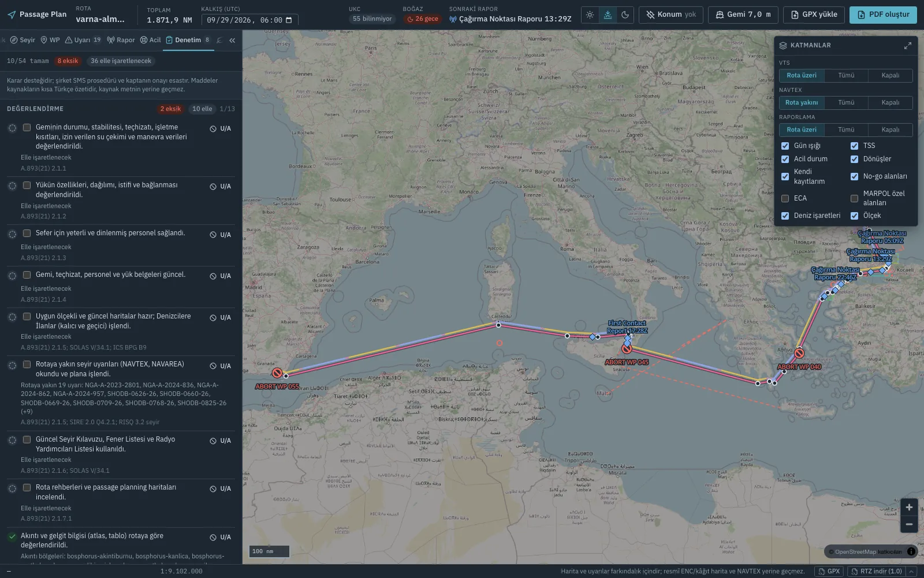Collapse the side panel with the double chevron

point(232,40)
